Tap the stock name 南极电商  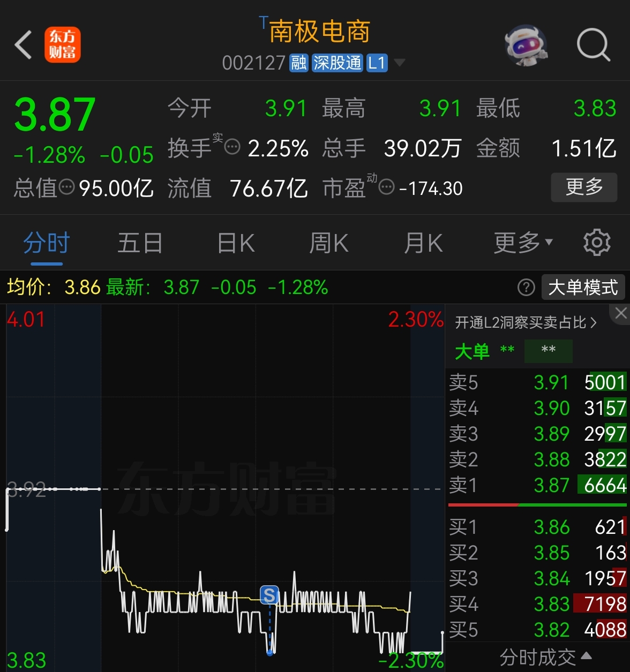319,32
